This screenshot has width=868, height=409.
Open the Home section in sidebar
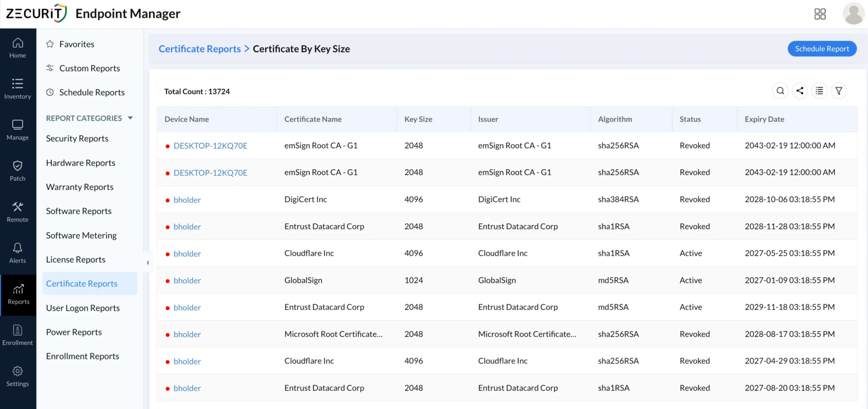coord(18,48)
